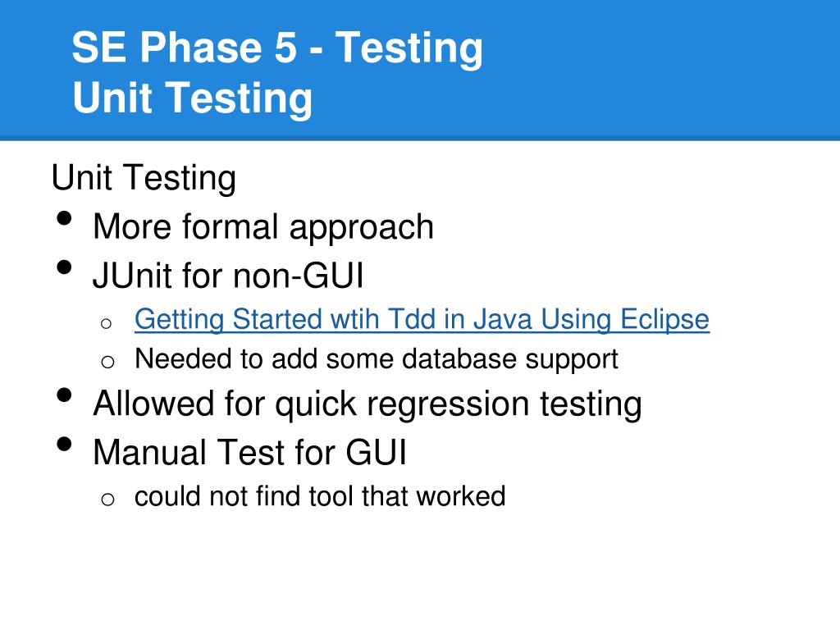
Task: Click Allowed for quick regression testing text
Action: point(367,404)
